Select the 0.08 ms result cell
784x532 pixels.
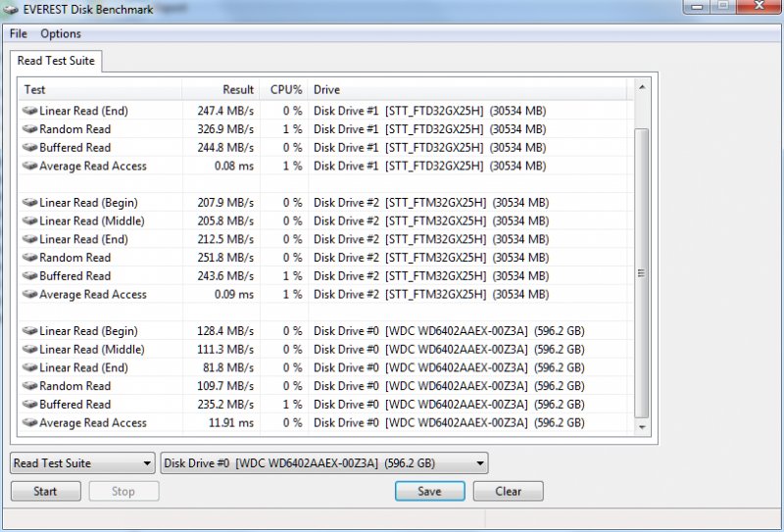click(x=234, y=166)
